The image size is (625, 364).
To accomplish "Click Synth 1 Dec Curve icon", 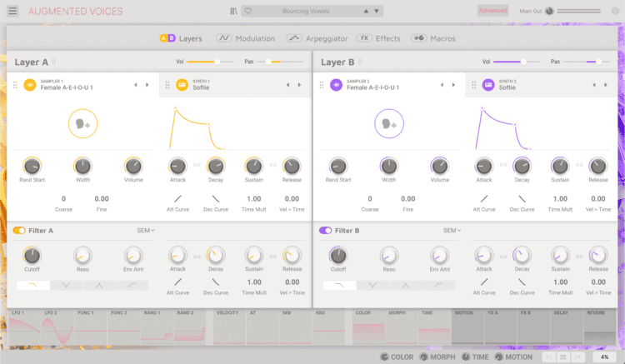I will click(x=216, y=199).
